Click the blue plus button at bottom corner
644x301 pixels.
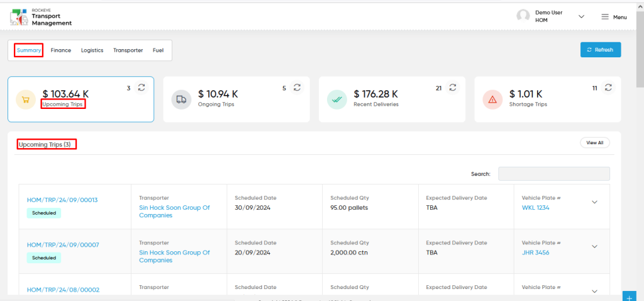pyautogui.click(x=629, y=296)
